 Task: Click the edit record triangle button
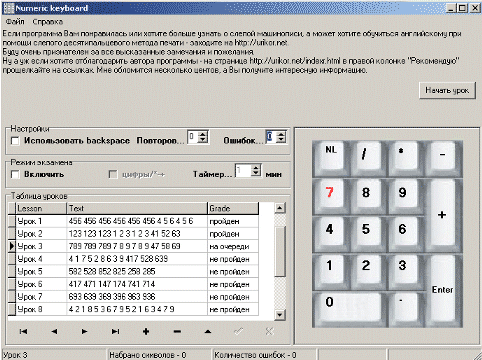208,331
